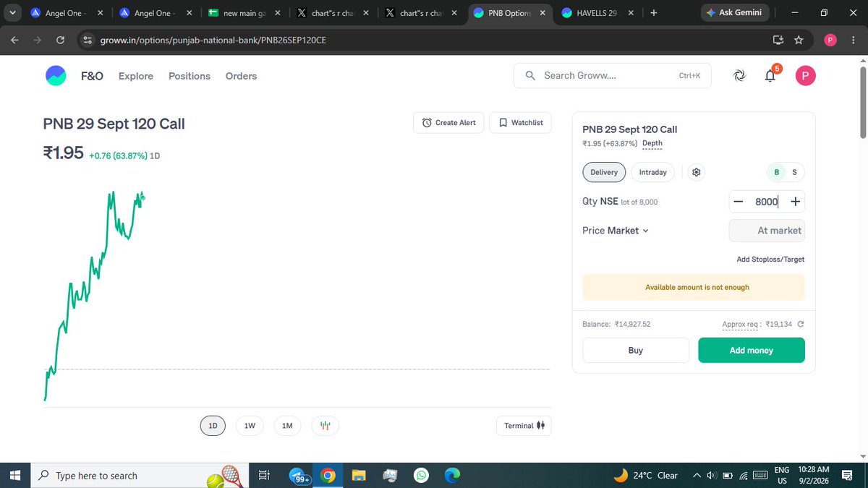Viewport: 868px width, 488px height.
Task: Open volume control in system tray
Action: click(x=712, y=476)
